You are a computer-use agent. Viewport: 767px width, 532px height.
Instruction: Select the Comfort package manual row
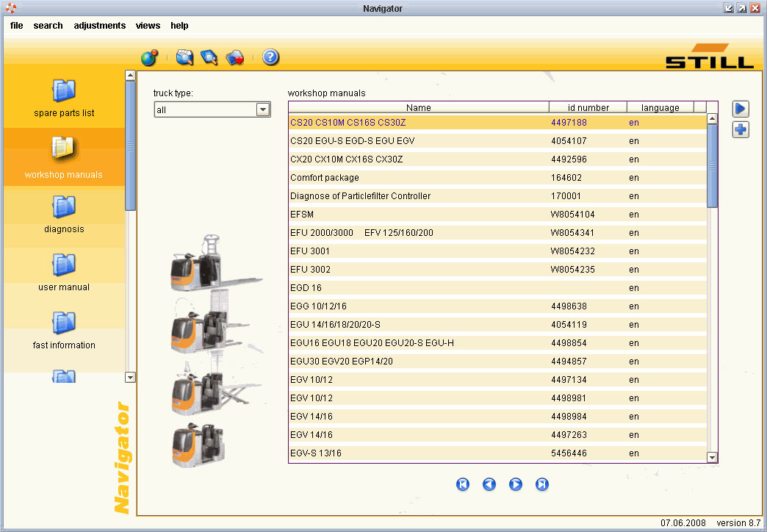497,178
